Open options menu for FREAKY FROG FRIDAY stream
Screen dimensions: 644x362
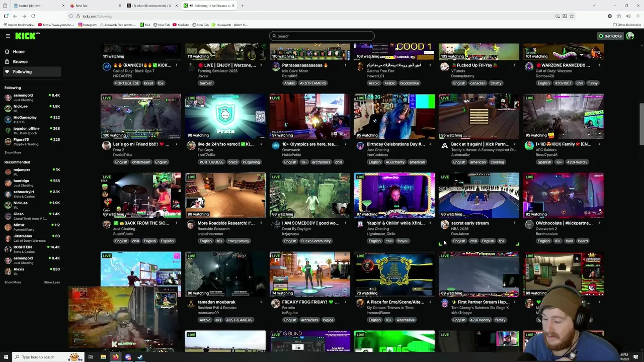click(x=345, y=302)
